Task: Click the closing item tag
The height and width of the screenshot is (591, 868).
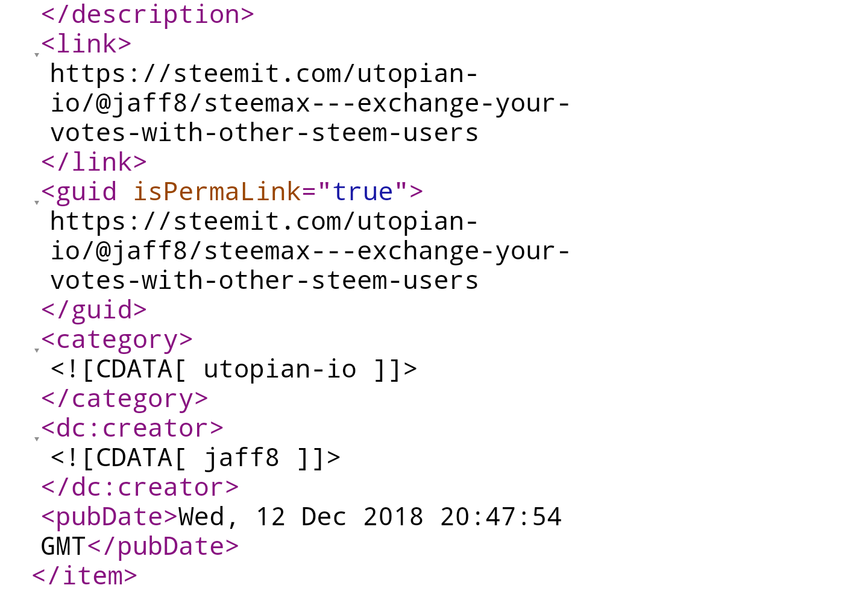Action: 85,576
